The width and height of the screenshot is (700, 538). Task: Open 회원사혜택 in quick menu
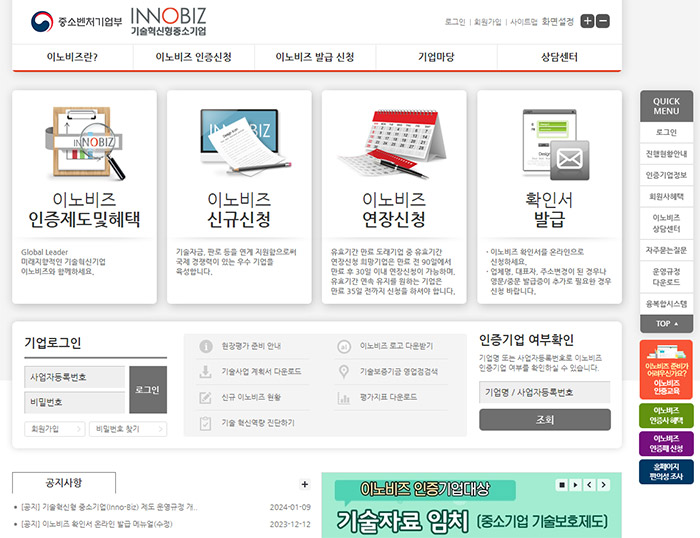coord(667,196)
